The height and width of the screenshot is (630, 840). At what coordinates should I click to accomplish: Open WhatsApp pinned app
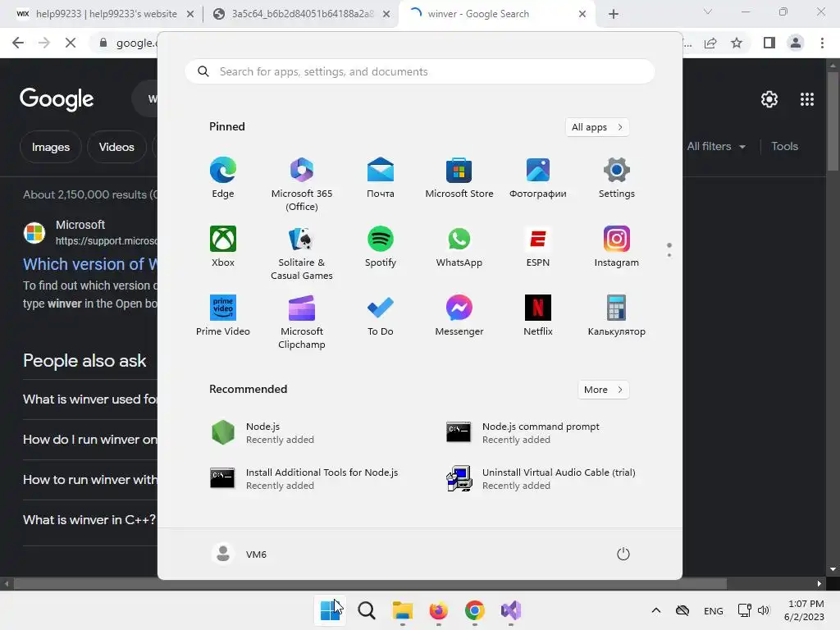click(459, 246)
